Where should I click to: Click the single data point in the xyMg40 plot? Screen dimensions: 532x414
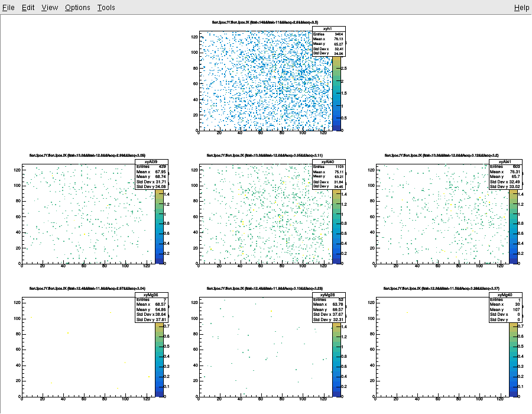tap(407, 312)
